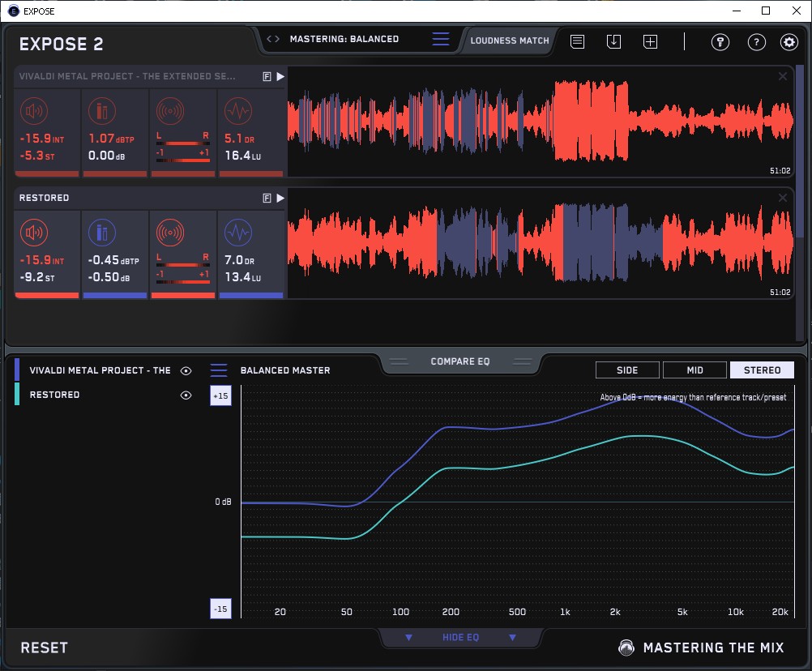Click the dynamic range icon on Restored track
The height and width of the screenshot is (671, 812).
[x=238, y=233]
